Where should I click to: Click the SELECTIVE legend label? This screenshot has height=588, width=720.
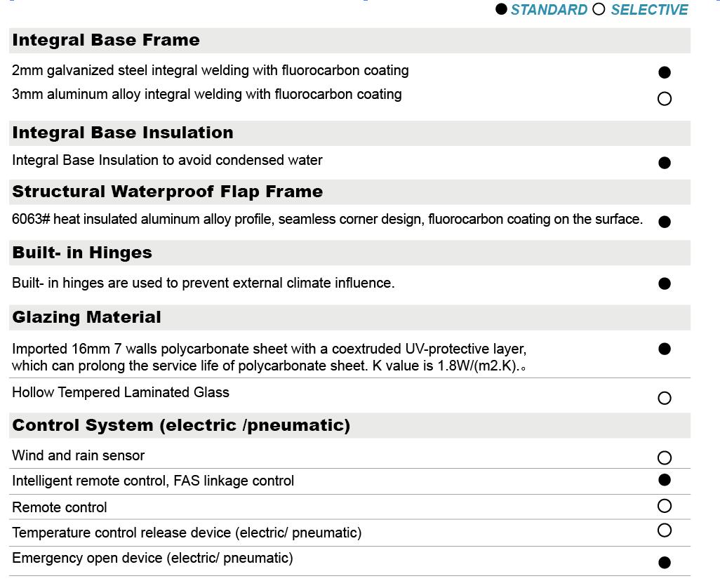click(x=649, y=10)
